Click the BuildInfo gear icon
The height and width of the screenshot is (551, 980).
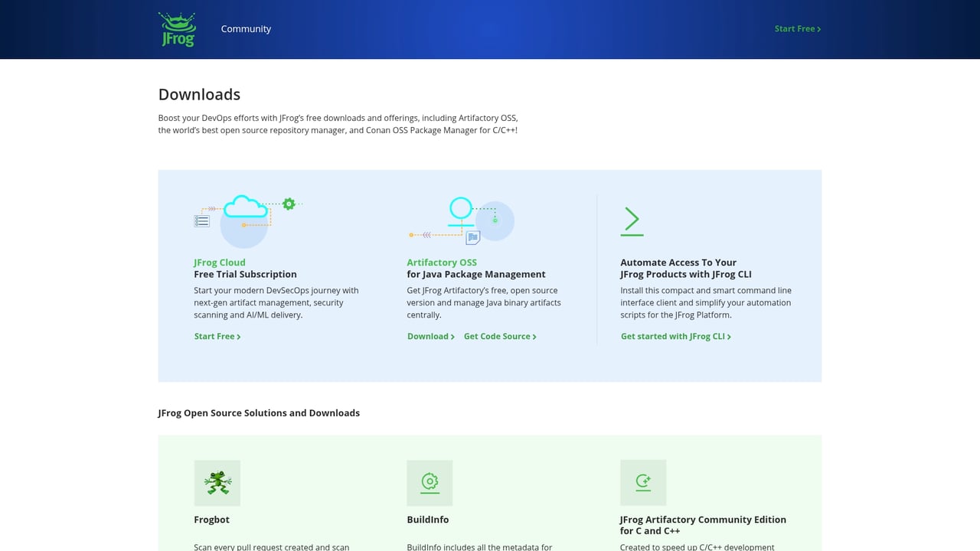coord(430,483)
